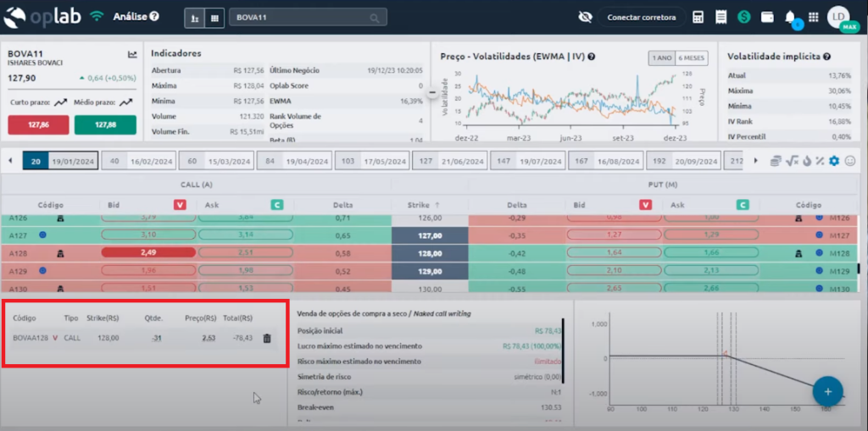Delete the BOVAA128 position with the trash icon
Viewport: 868px width, 431px height.
(x=267, y=339)
